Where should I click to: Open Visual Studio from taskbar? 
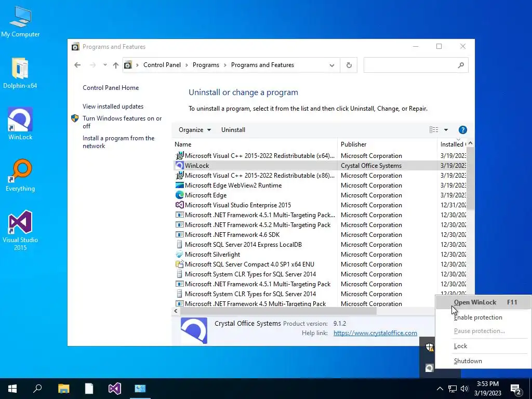(x=115, y=389)
